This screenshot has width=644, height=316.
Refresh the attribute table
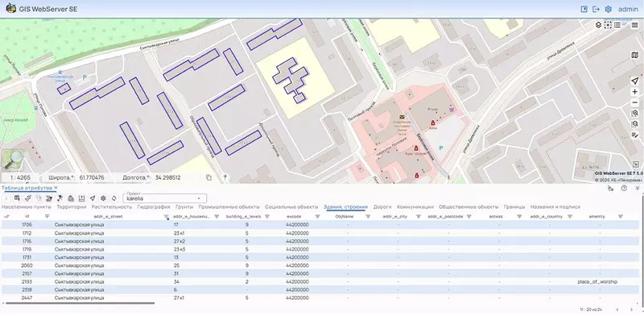(114, 198)
